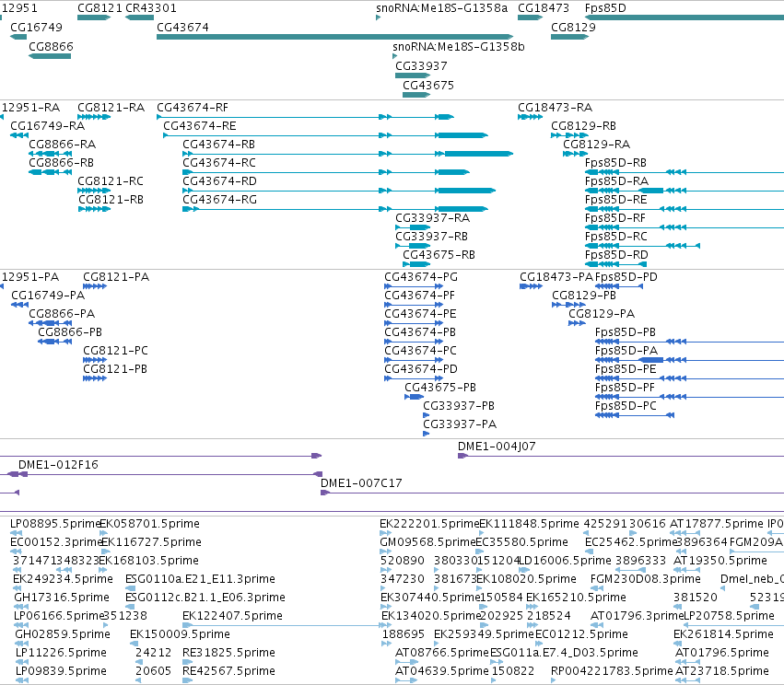Select the CR43301 gene glyph
784x685 pixels.
[x=139, y=17]
